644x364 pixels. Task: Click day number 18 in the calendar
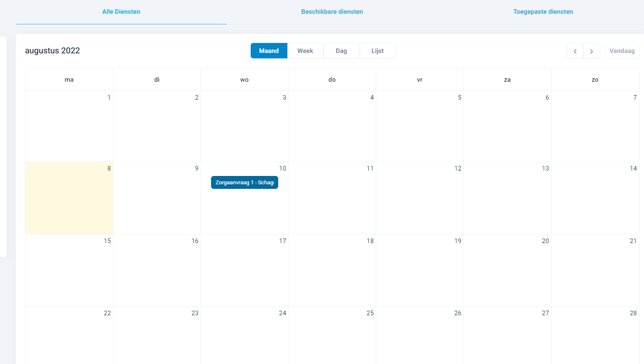370,241
